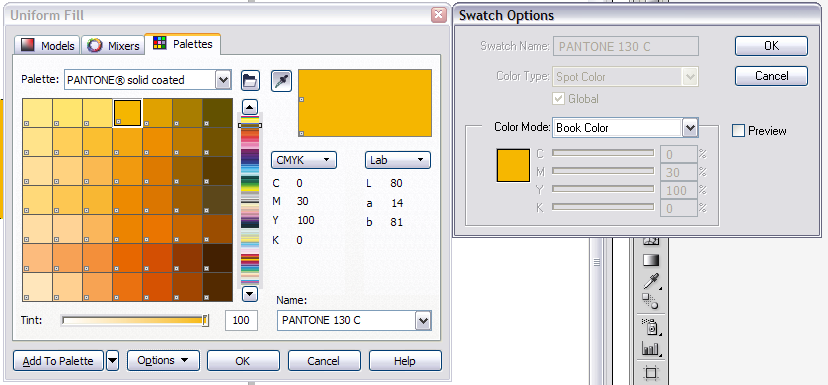Click the Tint value field showing 100

tap(241, 321)
